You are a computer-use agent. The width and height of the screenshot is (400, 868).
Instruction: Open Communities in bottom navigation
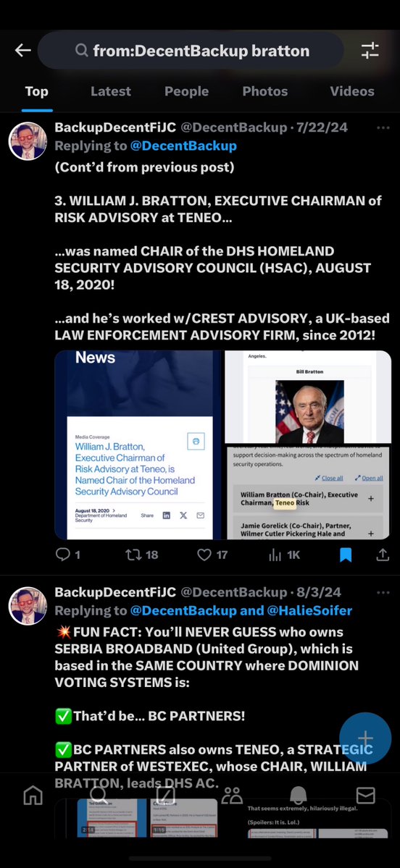[232, 796]
